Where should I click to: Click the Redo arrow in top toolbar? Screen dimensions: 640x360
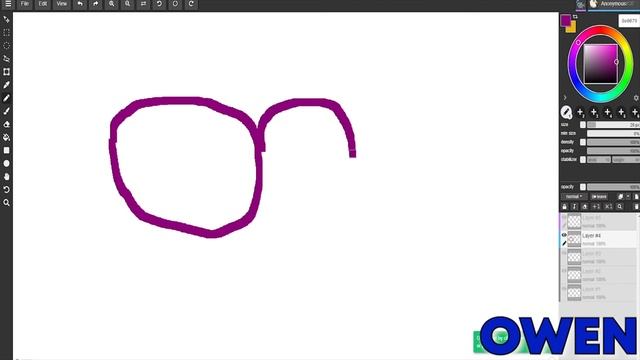[x=96, y=4]
